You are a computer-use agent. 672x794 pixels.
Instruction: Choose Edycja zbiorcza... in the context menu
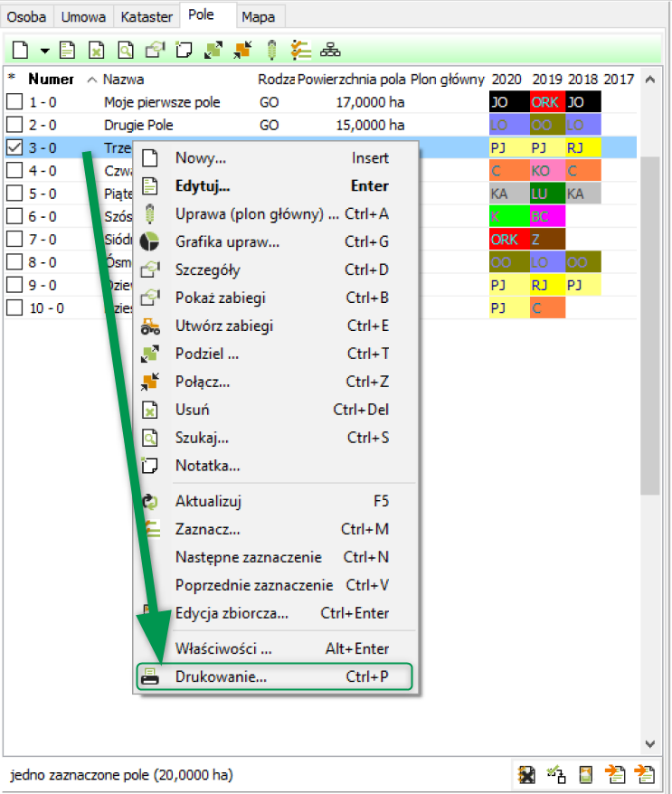coord(276,613)
